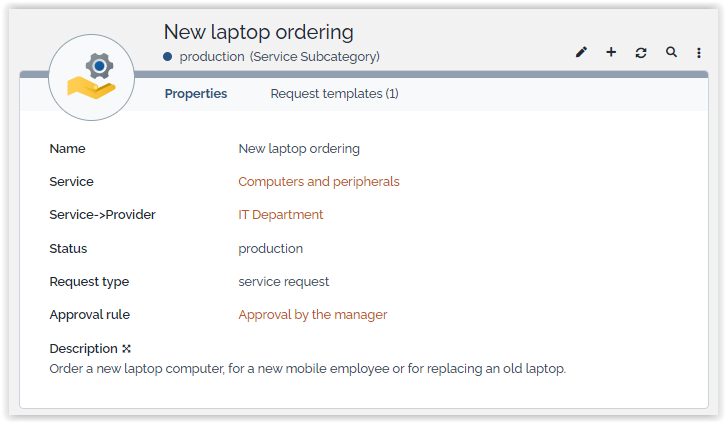This screenshot has height=423, width=726.
Task: Click the plus icon to create new
Action: coord(611,52)
